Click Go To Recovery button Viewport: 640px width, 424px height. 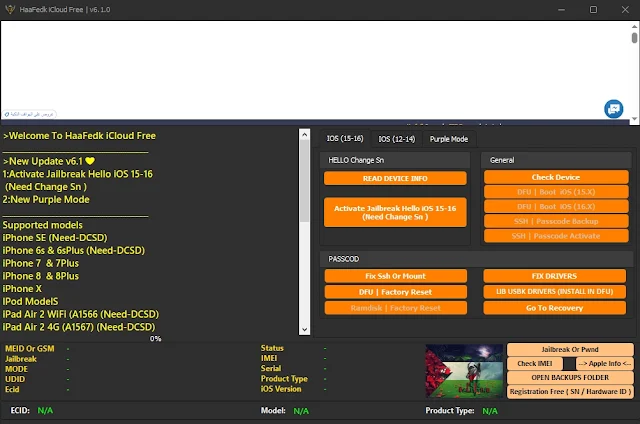coord(554,308)
